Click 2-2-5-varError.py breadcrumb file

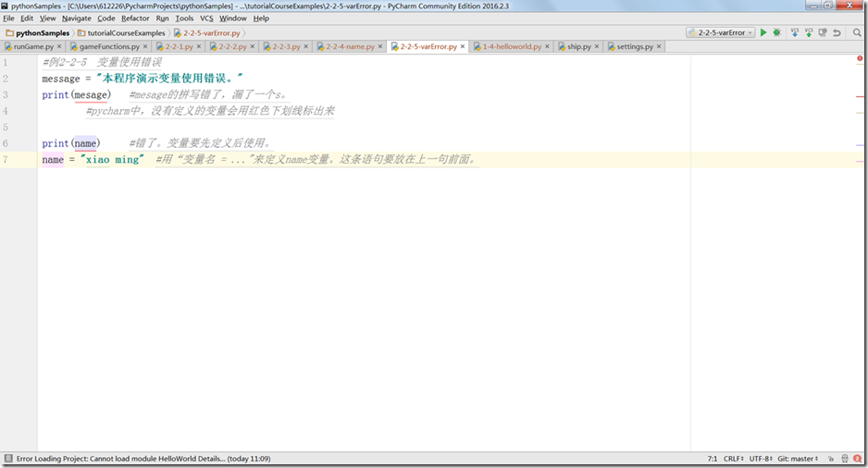pos(207,32)
